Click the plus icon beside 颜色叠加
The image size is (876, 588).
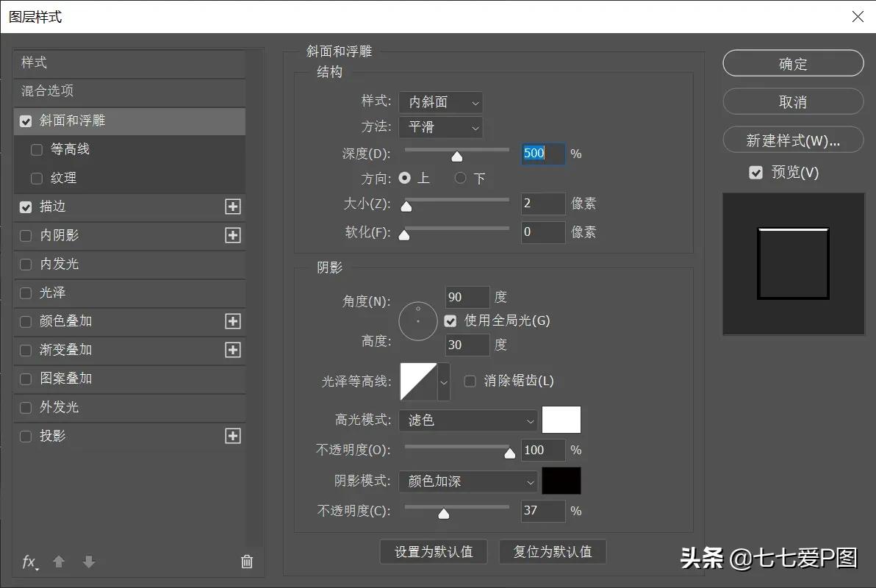pyautogui.click(x=233, y=321)
